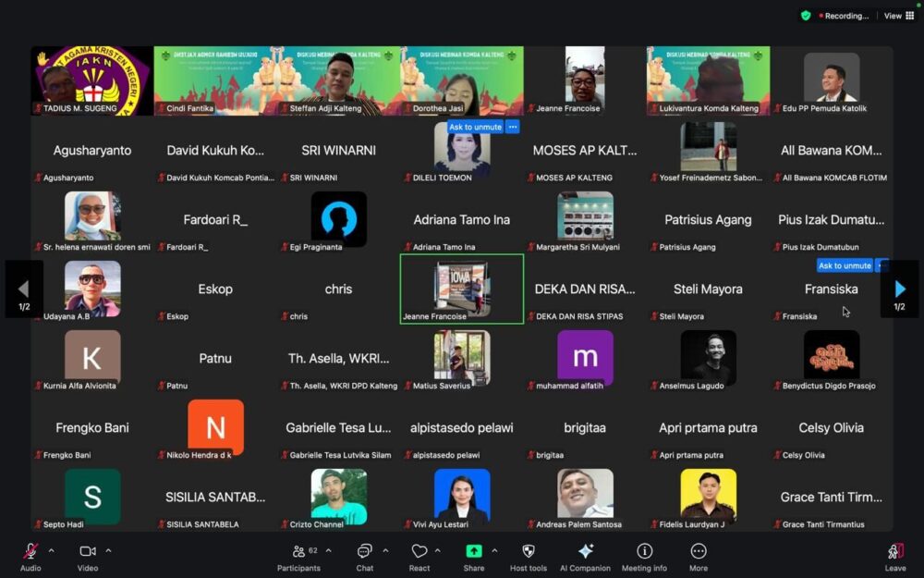Open the More options menu
Image resolution: width=924 pixels, height=578 pixels.
pyautogui.click(x=699, y=552)
